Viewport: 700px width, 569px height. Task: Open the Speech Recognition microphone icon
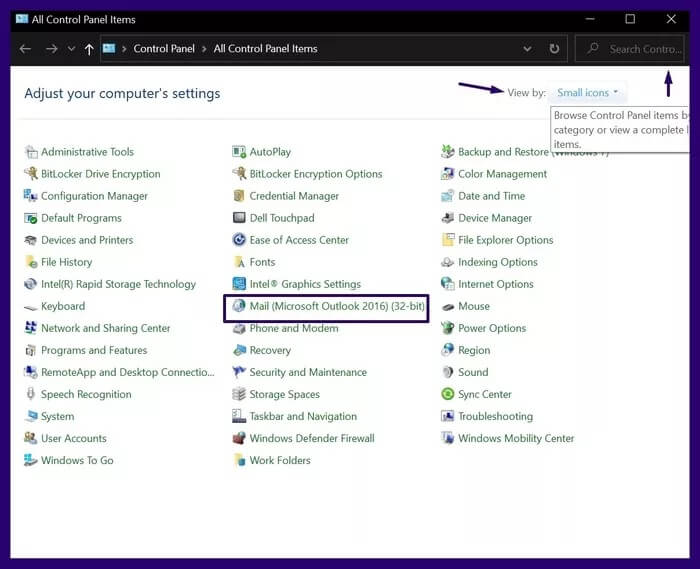point(31,394)
